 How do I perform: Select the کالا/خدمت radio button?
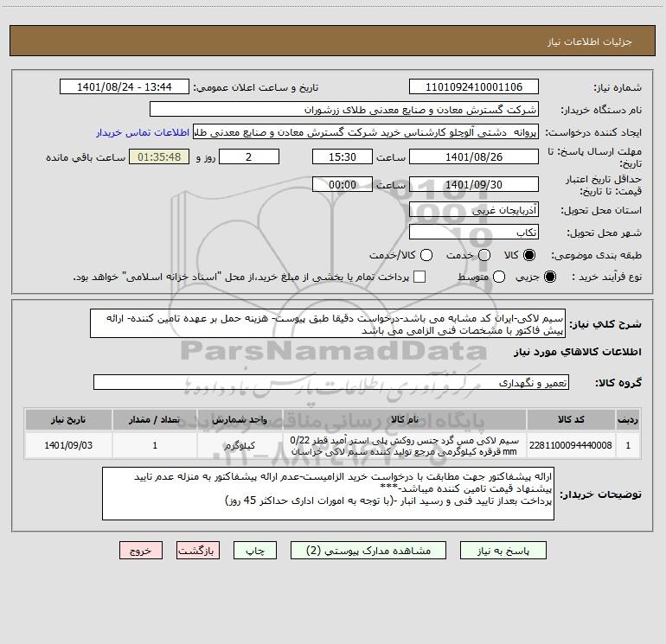426,255
